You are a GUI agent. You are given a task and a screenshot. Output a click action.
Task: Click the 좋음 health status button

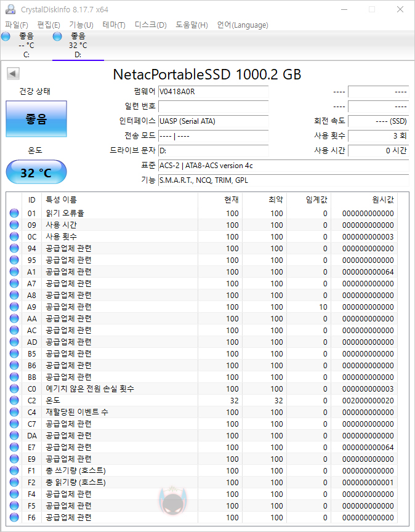click(x=36, y=119)
